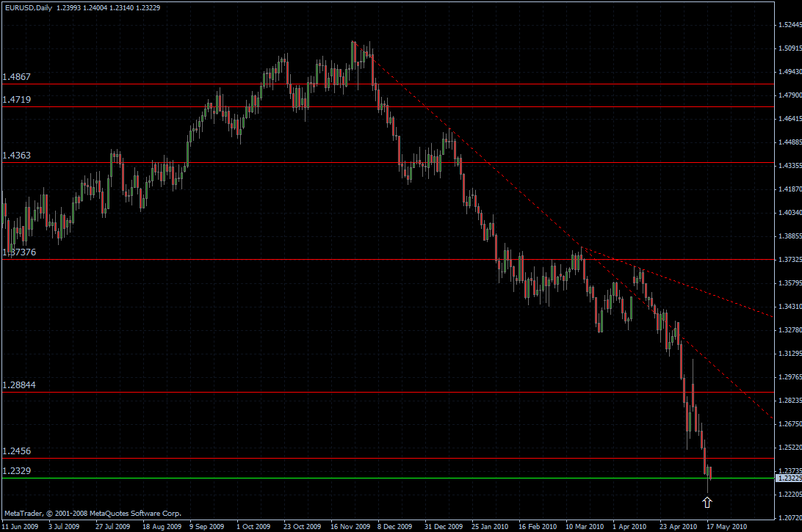This screenshot has height=532, width=802.
Task: Click the 1.44885 price scale value
Action: (790, 142)
